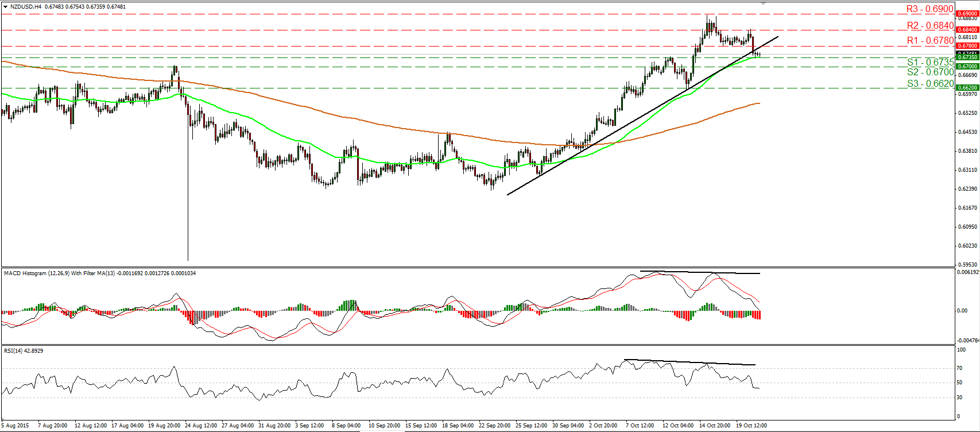Click the 8 Sep 04:00 time axis label
The height and width of the screenshot is (432, 980).
347,426
